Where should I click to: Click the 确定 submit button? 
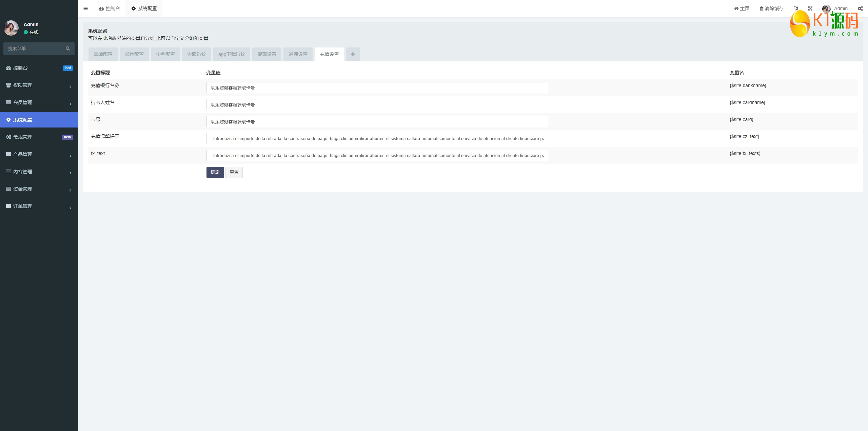[x=215, y=172]
